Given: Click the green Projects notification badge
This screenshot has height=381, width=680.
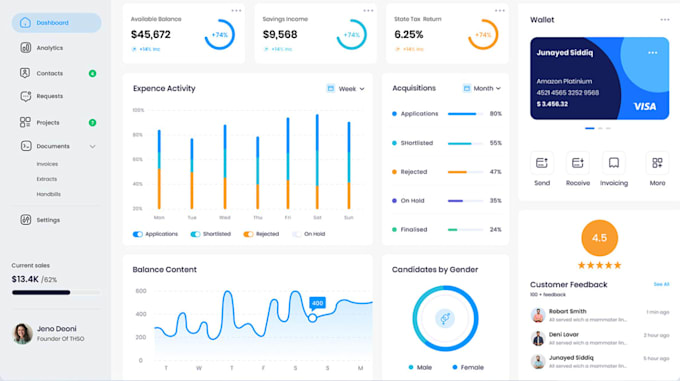Looking at the screenshot, I should click(x=92, y=123).
